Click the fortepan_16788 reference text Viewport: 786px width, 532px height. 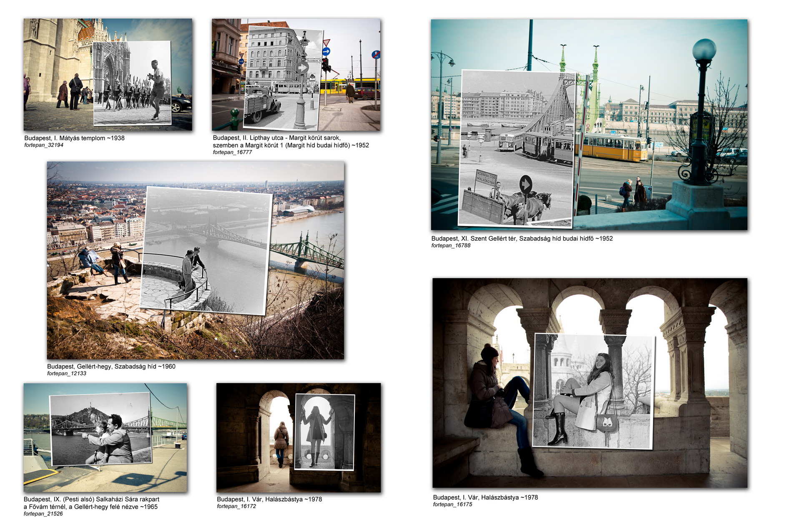pyautogui.click(x=451, y=246)
